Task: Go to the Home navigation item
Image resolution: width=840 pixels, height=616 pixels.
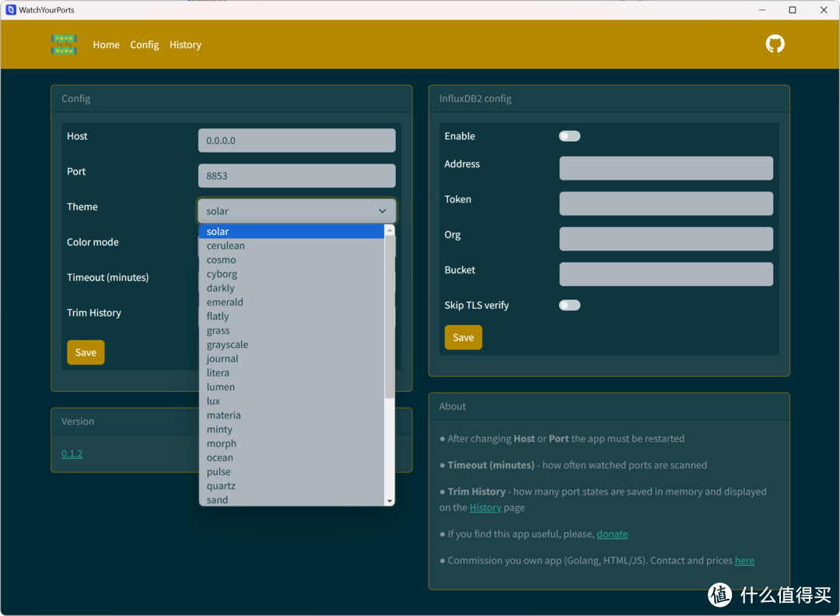Action: coord(106,45)
